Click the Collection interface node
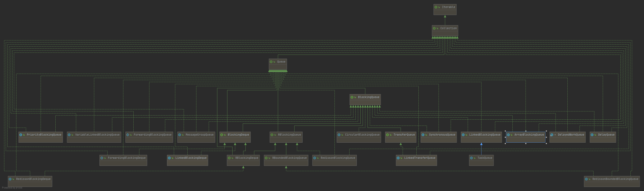This screenshot has height=191, width=644. [445, 31]
